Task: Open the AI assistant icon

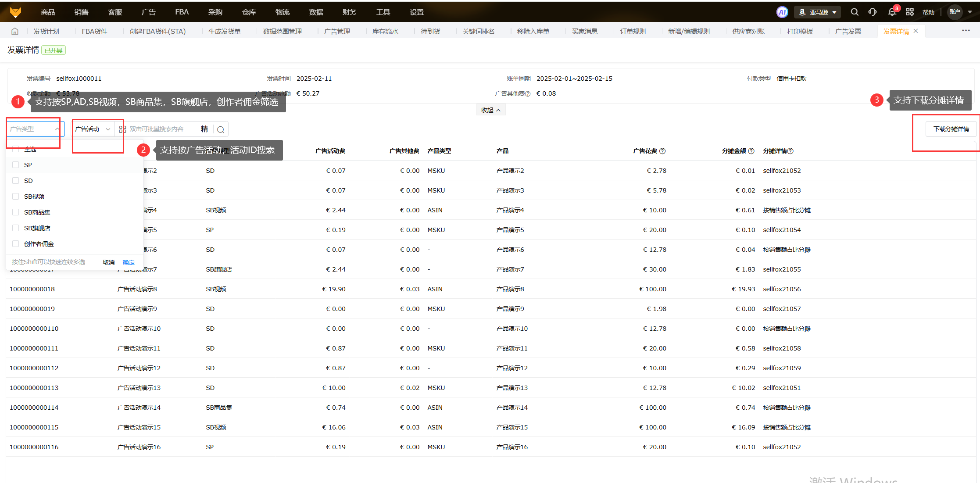Action: pyautogui.click(x=782, y=12)
